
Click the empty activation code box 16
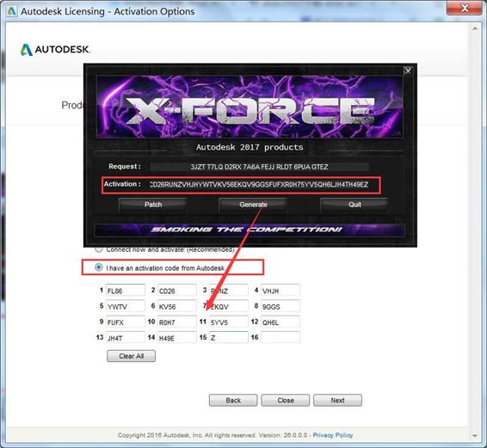tap(280, 337)
